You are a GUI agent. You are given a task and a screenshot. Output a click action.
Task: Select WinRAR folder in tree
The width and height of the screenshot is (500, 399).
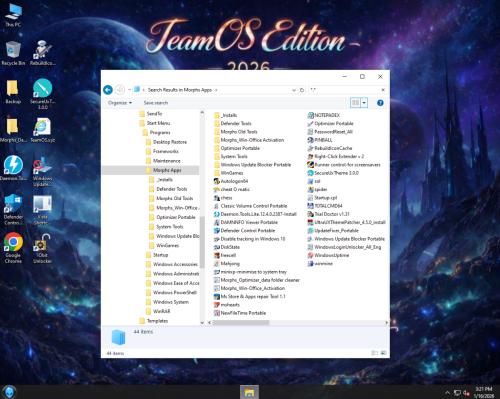[158, 311]
